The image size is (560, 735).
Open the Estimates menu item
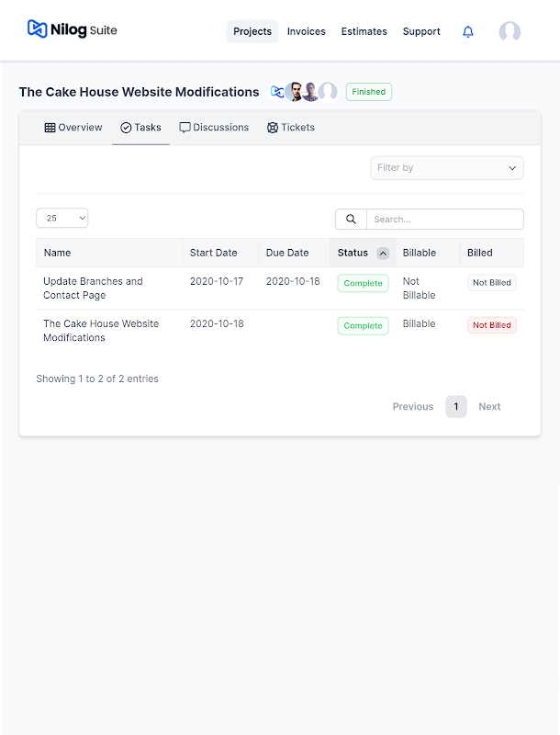pos(364,31)
